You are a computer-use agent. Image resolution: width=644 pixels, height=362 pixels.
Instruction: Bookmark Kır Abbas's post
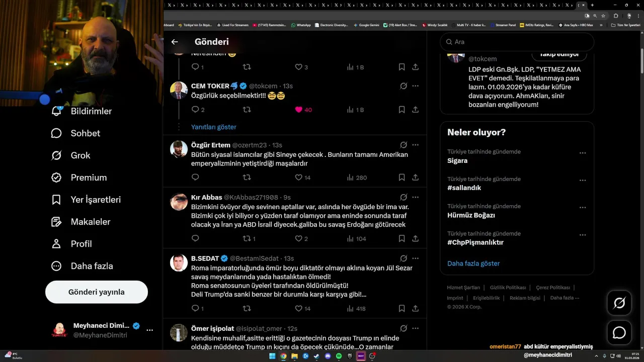[401, 239]
